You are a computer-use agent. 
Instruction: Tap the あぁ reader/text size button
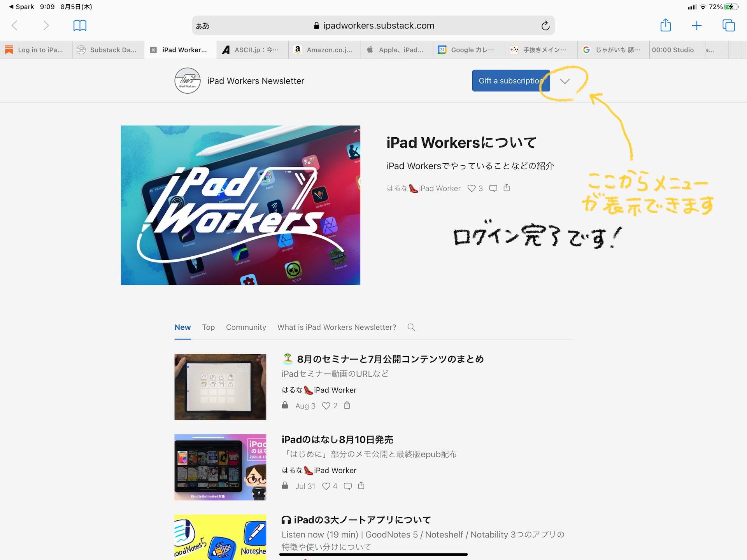(x=203, y=26)
